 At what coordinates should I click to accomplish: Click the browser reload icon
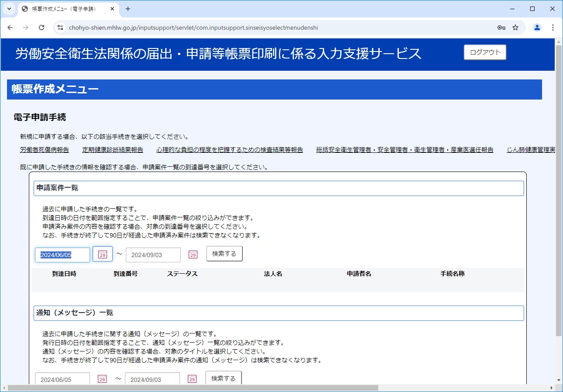(41, 28)
